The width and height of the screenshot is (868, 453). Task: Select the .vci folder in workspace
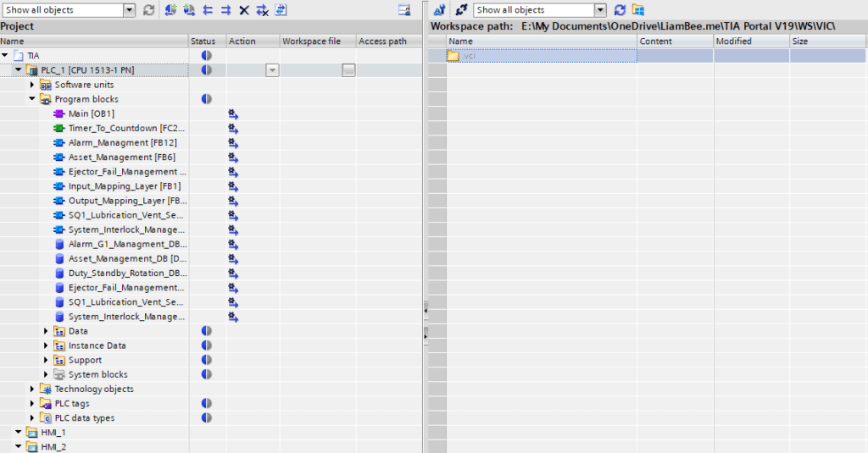click(x=468, y=56)
